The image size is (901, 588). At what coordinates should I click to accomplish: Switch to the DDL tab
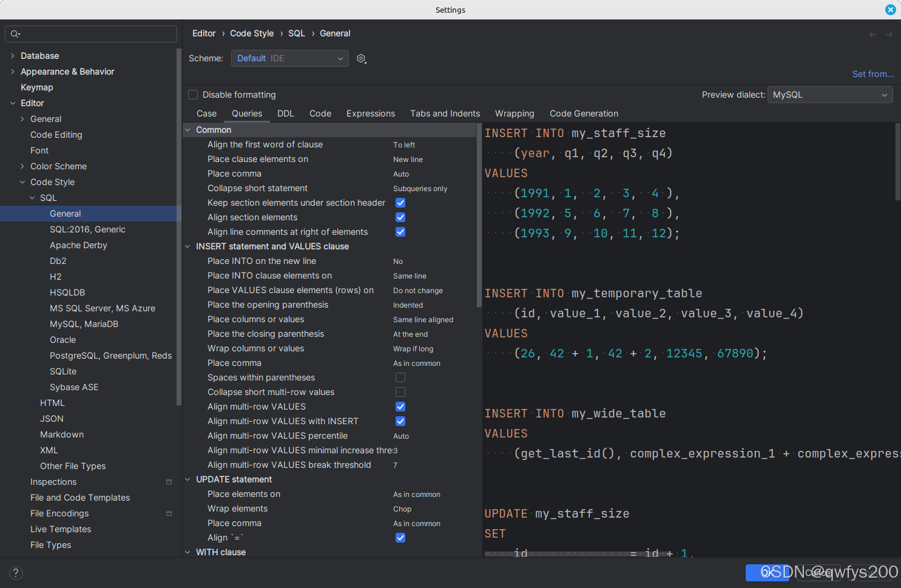[x=286, y=113]
